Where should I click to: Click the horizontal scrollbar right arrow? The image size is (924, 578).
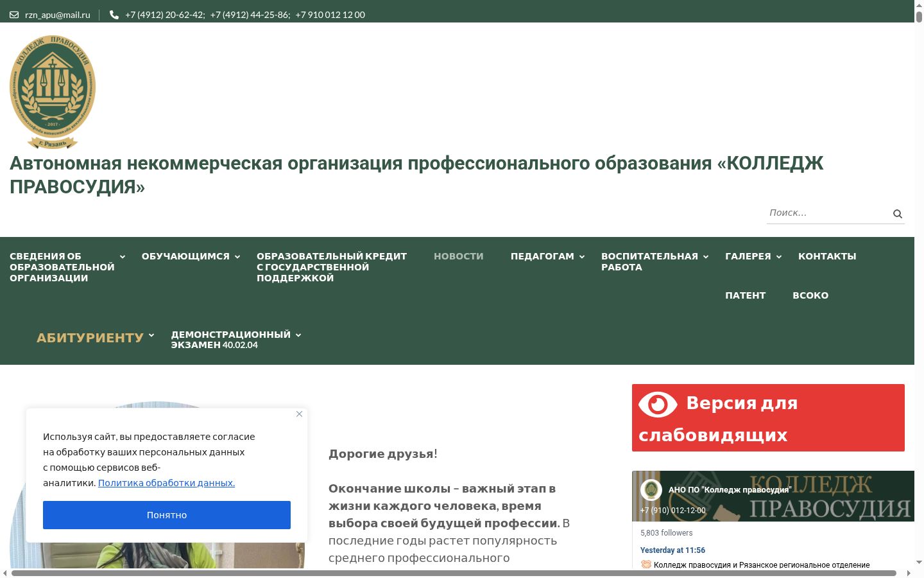coord(909,573)
